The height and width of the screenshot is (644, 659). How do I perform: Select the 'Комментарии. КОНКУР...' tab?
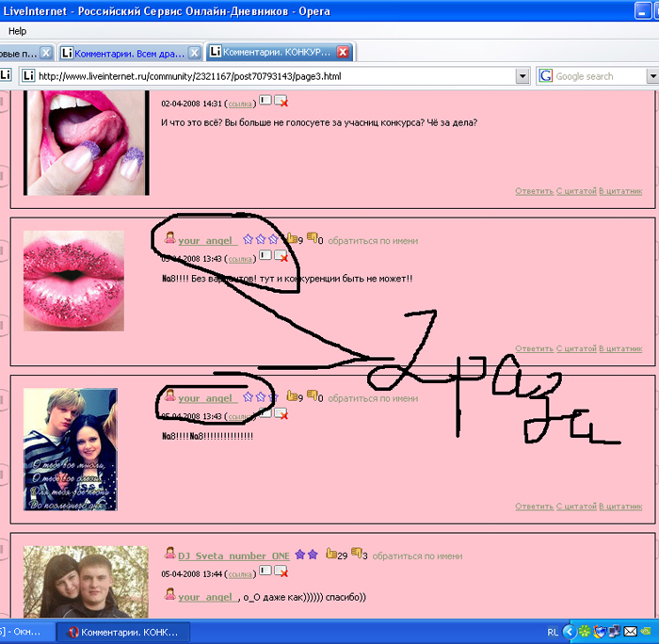pyautogui.click(x=277, y=52)
